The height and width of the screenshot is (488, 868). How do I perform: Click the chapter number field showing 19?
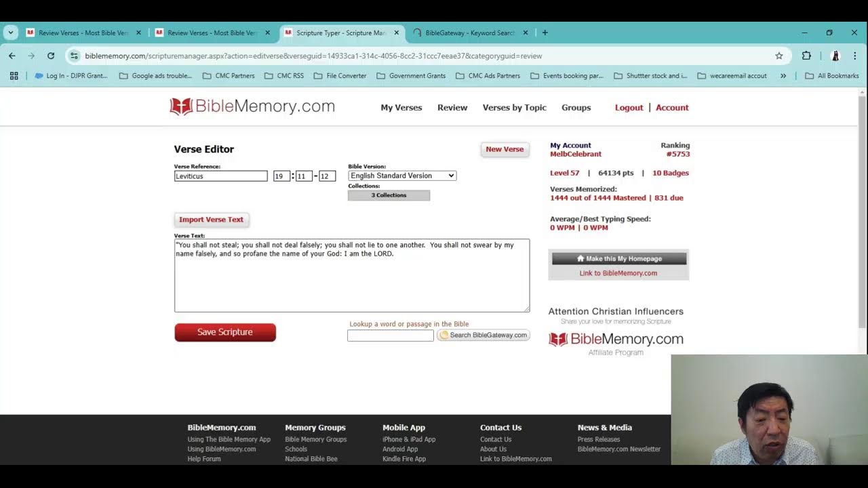point(281,176)
